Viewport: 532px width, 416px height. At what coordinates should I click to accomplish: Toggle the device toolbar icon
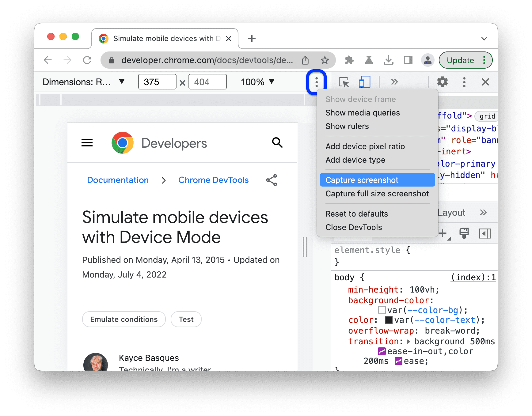[x=364, y=82]
